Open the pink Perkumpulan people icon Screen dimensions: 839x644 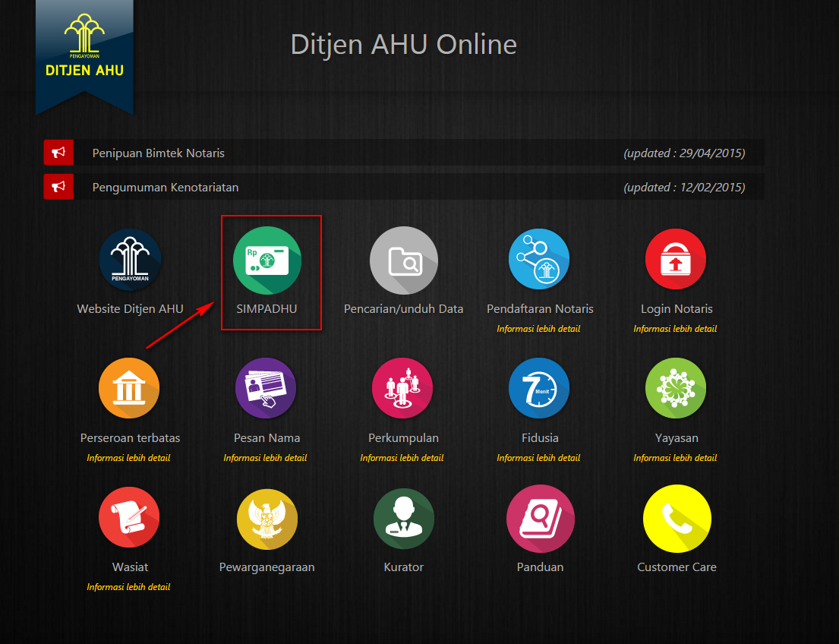[x=402, y=388]
